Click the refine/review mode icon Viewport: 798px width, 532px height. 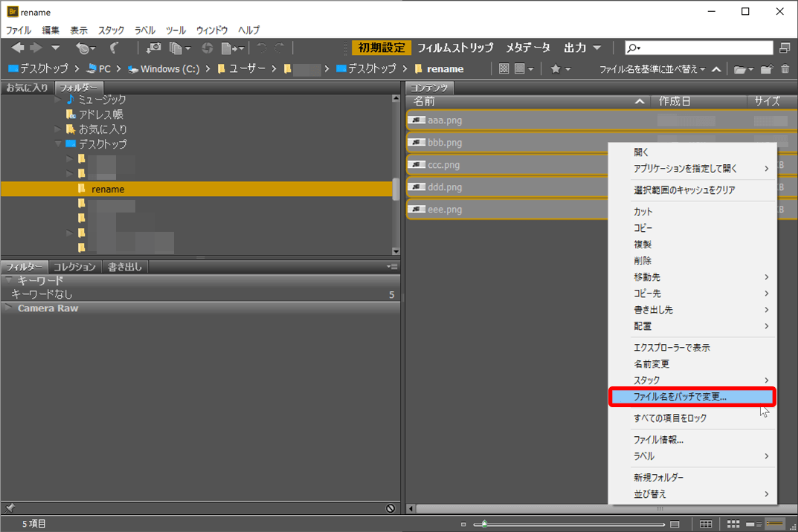pyautogui.click(x=179, y=48)
